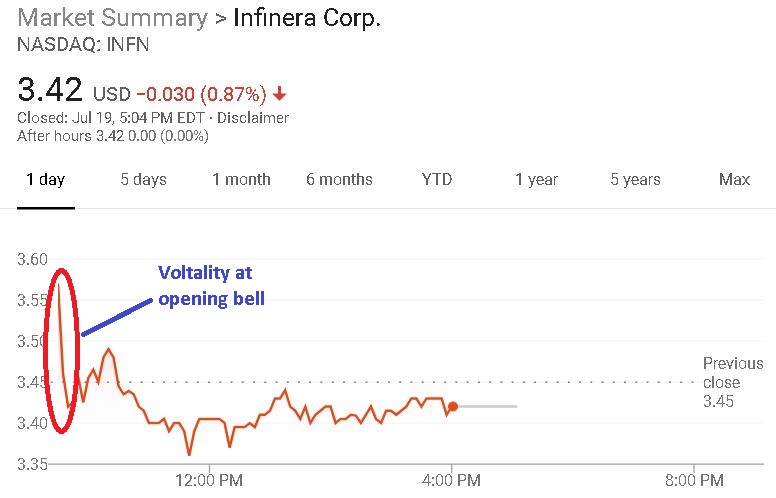Select the 1 day tab

[45, 180]
